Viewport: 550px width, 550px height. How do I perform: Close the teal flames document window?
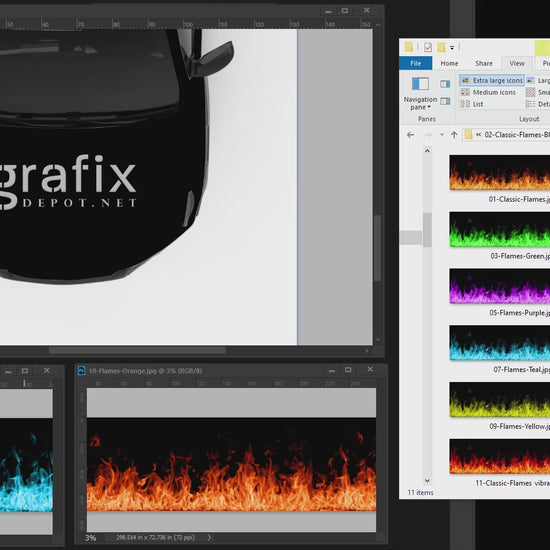click(46, 370)
